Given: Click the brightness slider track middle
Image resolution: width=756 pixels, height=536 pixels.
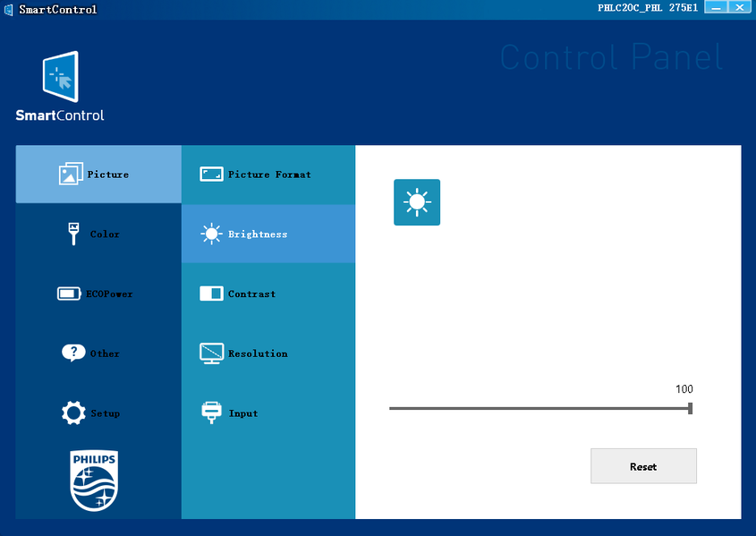Looking at the screenshot, I should 540,408.
